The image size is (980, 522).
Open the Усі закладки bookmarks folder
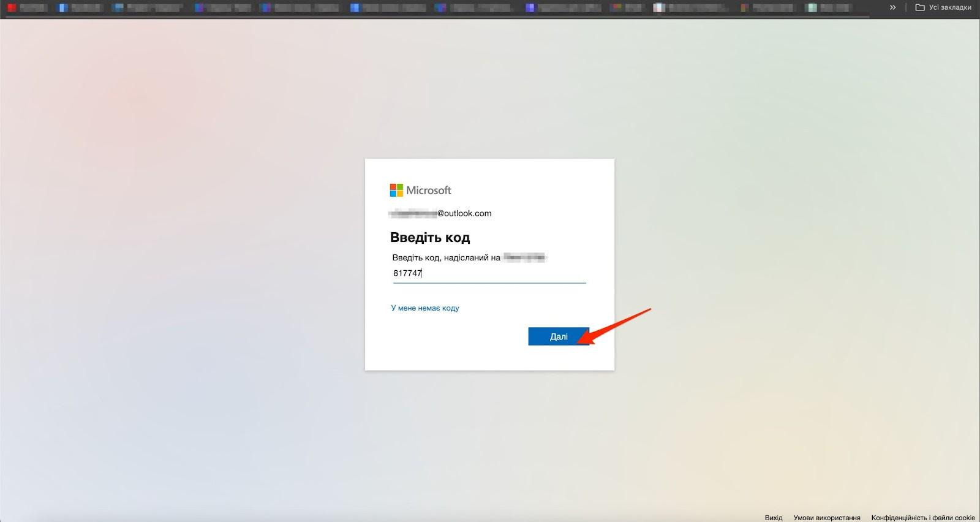(943, 7)
